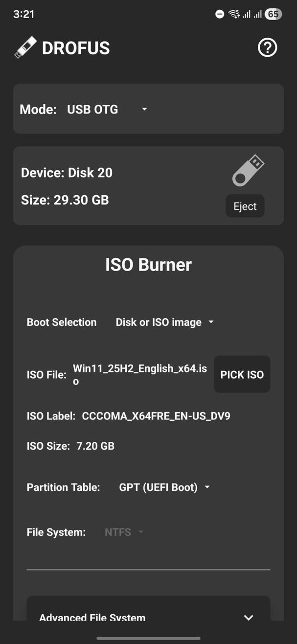
Task: Expand the Advanced File System section
Action: (x=248, y=618)
